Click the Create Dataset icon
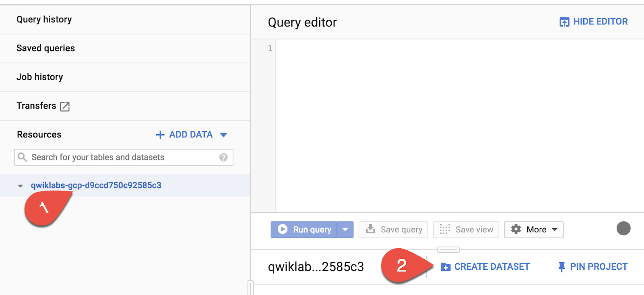This screenshot has width=644, height=295. coord(446,267)
